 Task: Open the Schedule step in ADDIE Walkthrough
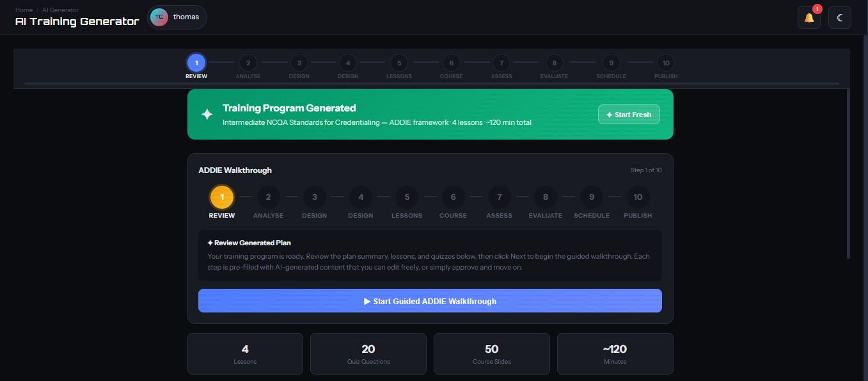[x=591, y=197]
